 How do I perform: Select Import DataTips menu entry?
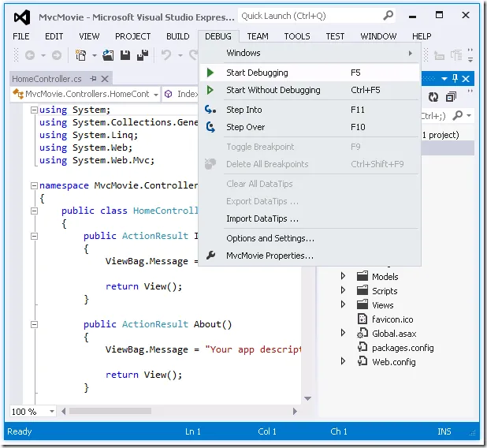[262, 218]
